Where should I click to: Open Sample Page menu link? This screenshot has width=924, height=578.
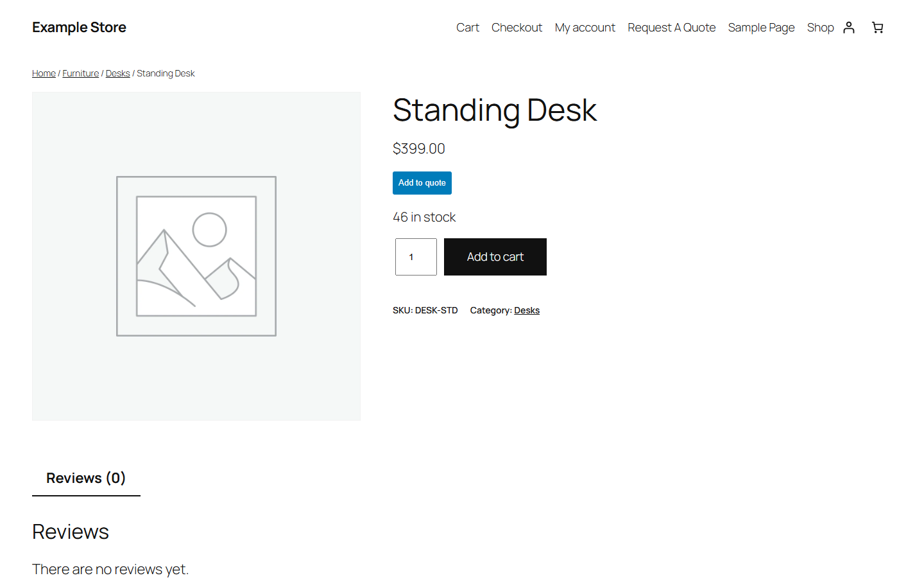[x=761, y=28]
